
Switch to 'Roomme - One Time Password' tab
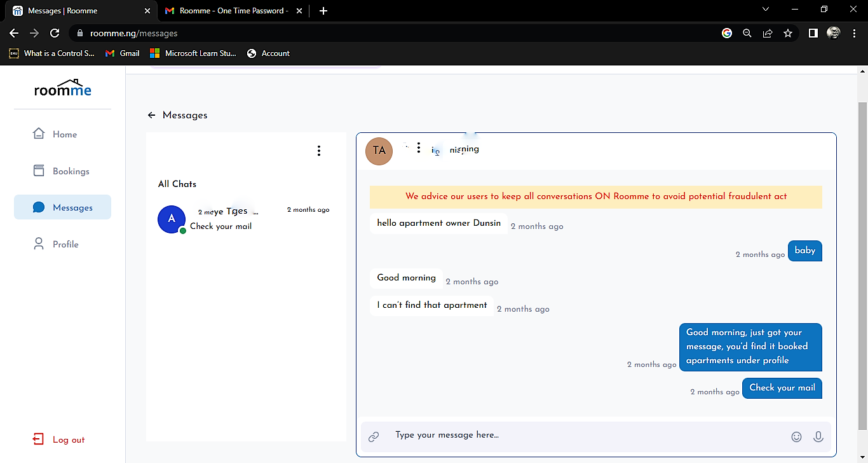234,11
